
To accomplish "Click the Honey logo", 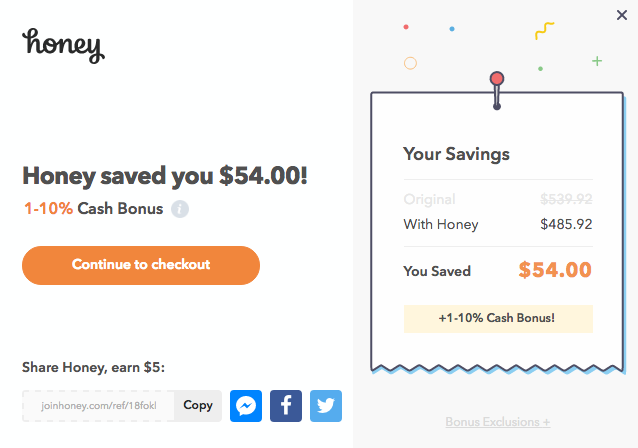I will (63, 46).
